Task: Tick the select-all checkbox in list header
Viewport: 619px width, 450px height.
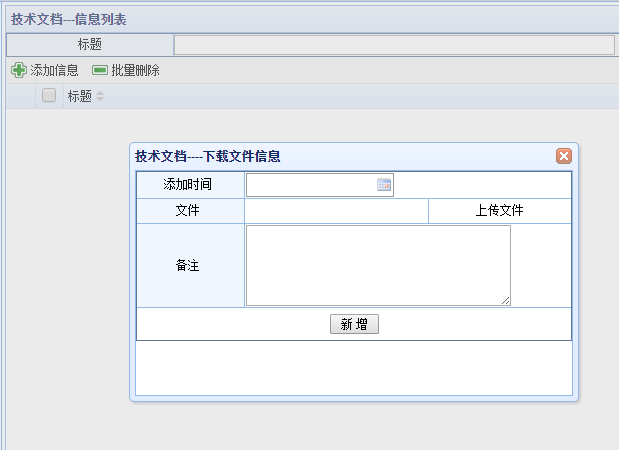Action: click(x=48, y=96)
